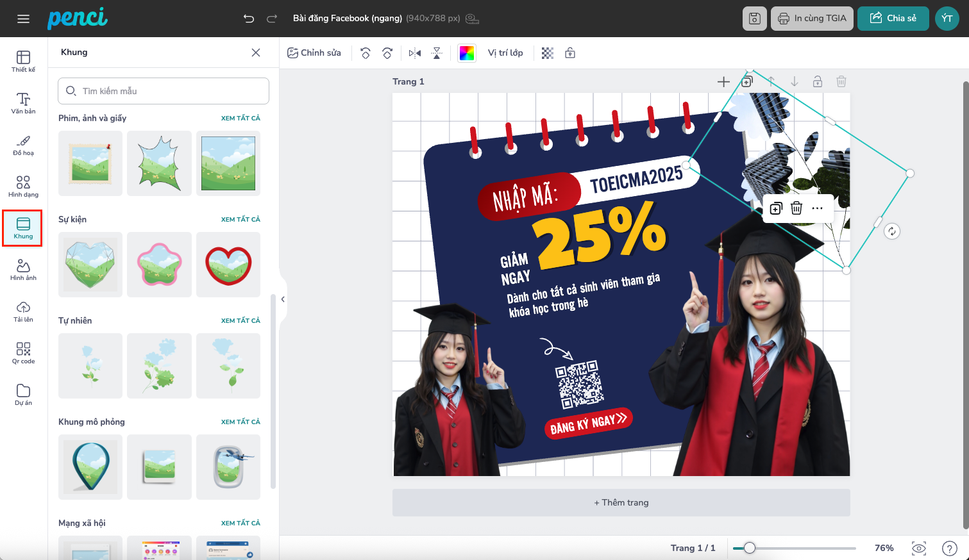969x560 pixels.
Task: Open the hamburger main menu
Action: tap(24, 19)
